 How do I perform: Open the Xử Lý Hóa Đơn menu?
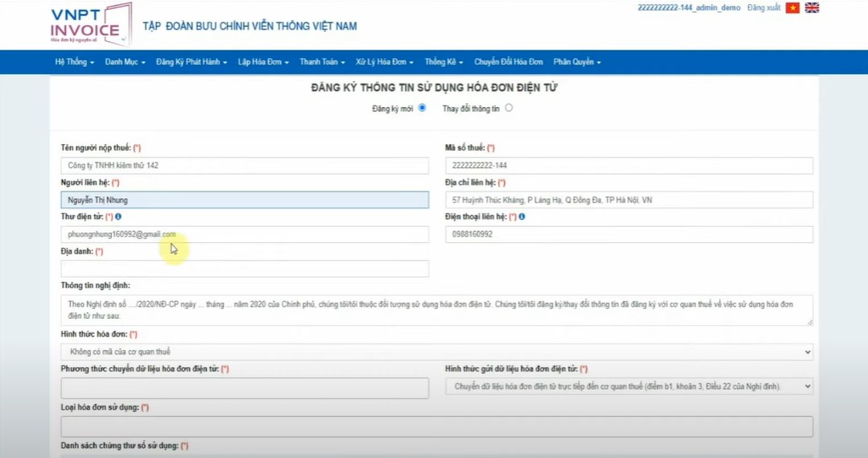pyautogui.click(x=384, y=62)
